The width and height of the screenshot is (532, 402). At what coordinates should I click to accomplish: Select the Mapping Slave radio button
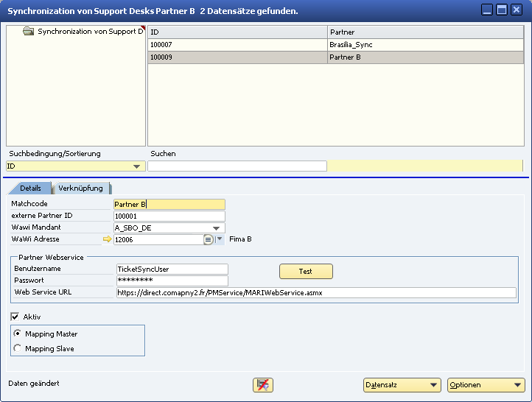18,348
